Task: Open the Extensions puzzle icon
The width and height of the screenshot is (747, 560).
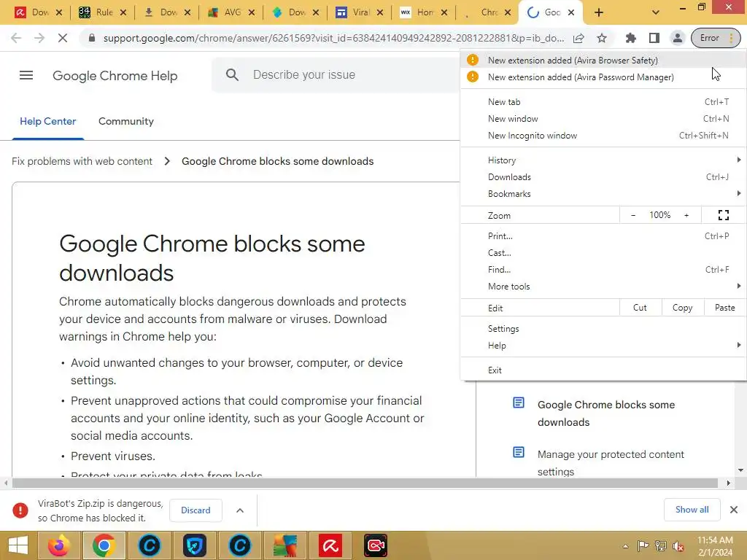Action: click(x=631, y=38)
